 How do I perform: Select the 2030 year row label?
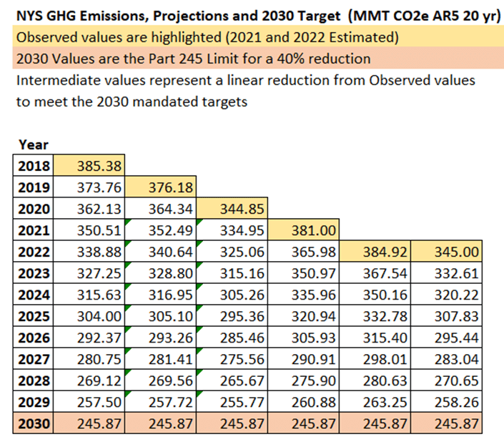tap(34, 424)
